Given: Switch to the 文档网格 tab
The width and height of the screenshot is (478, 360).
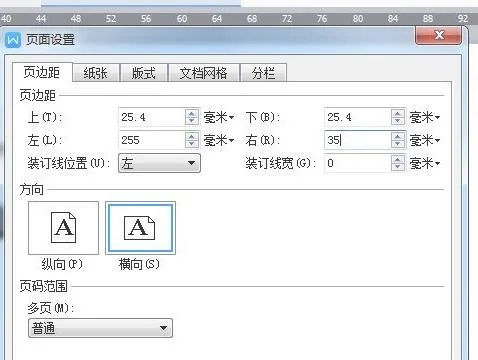Looking at the screenshot, I should (204, 73).
